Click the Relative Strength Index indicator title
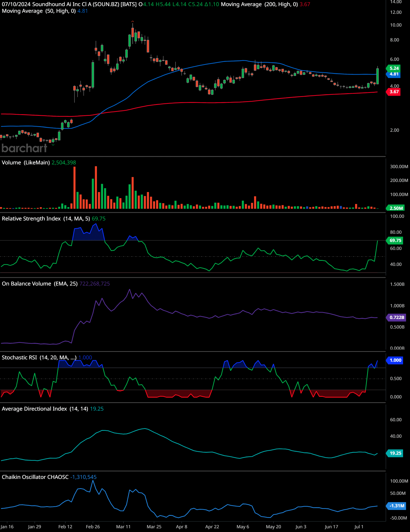Screen dimensions: 410x532 46,219
